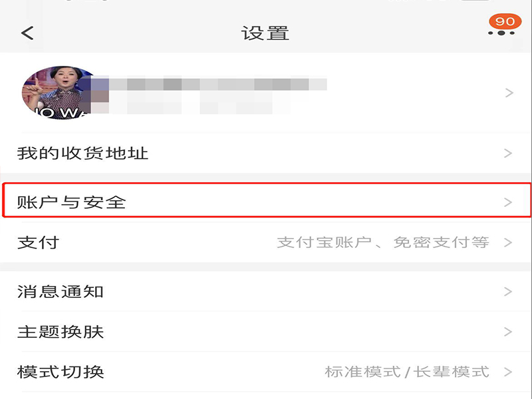Open 支付 settings
Viewport: 532px width, 399px height.
pyautogui.click(x=266, y=243)
